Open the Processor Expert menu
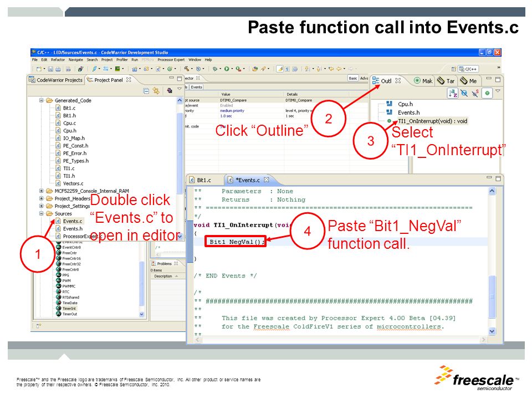 171,60
